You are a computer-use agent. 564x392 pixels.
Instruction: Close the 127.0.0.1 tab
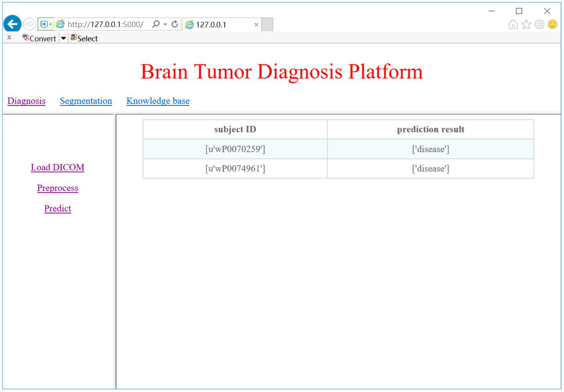pos(256,25)
